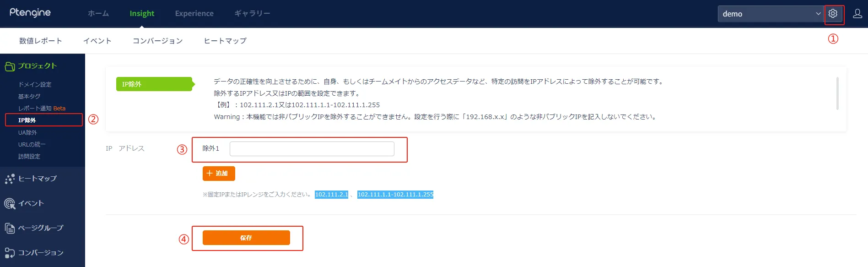Switch to the Experience tab
This screenshot has height=267, width=868.
(x=194, y=14)
